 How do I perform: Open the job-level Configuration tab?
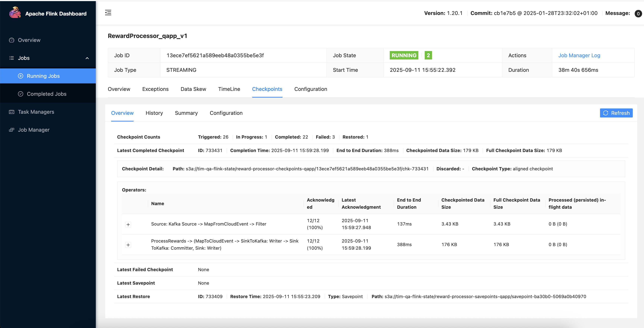311,89
